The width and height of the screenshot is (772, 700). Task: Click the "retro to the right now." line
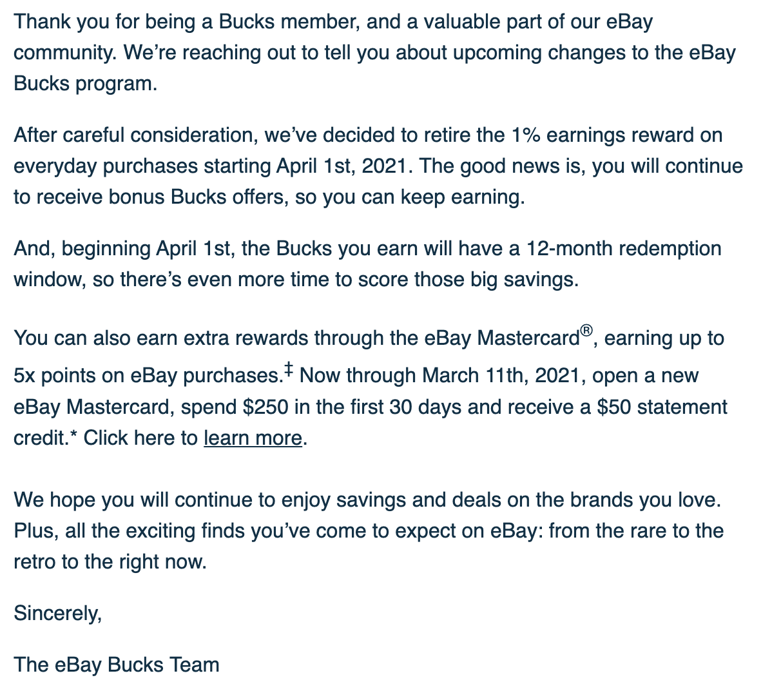(110, 562)
